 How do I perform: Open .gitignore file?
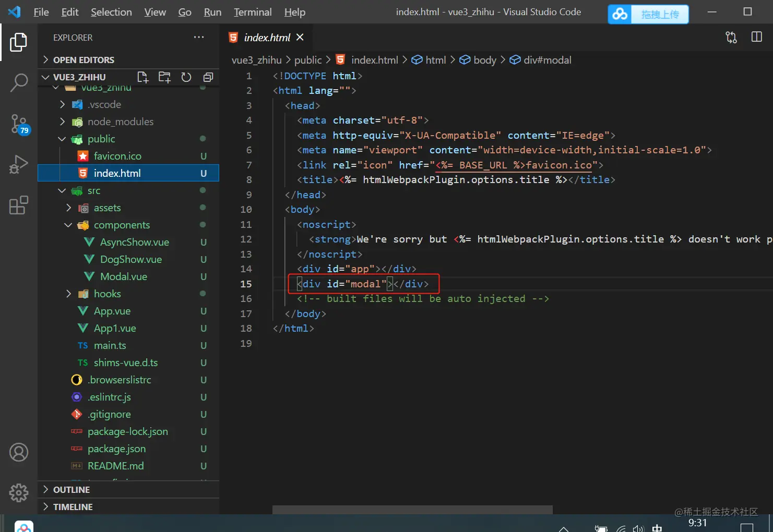[x=128, y=414]
